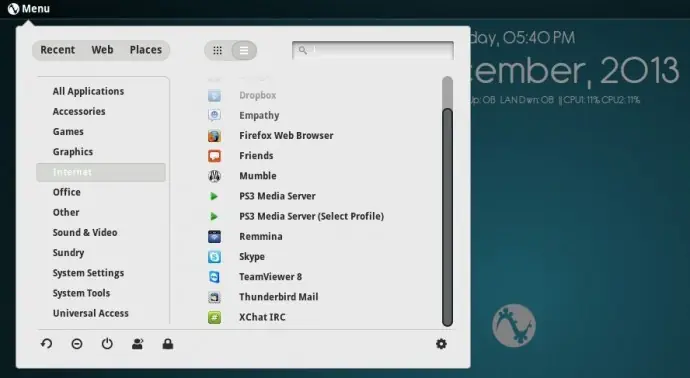Select the Sound & Video category

click(84, 232)
